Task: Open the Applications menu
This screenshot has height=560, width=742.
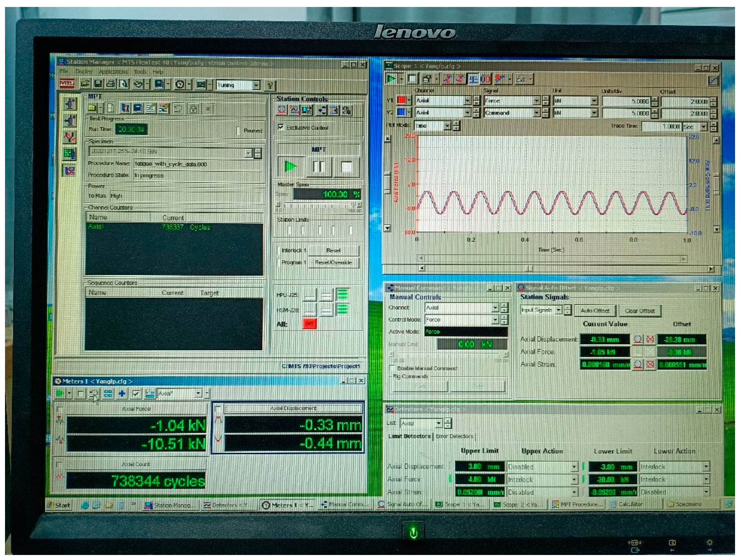Action: point(113,72)
